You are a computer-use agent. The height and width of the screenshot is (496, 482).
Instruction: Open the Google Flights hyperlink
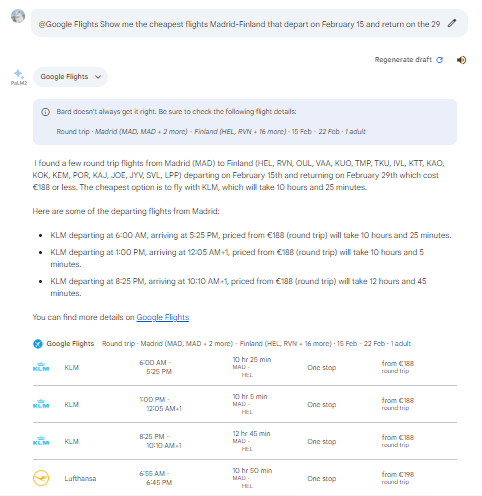click(163, 317)
